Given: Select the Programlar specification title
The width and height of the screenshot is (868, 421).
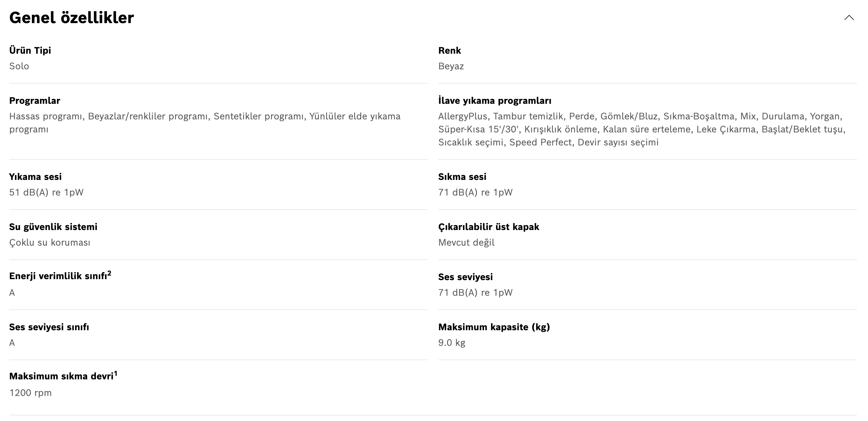Looking at the screenshot, I should point(35,101).
